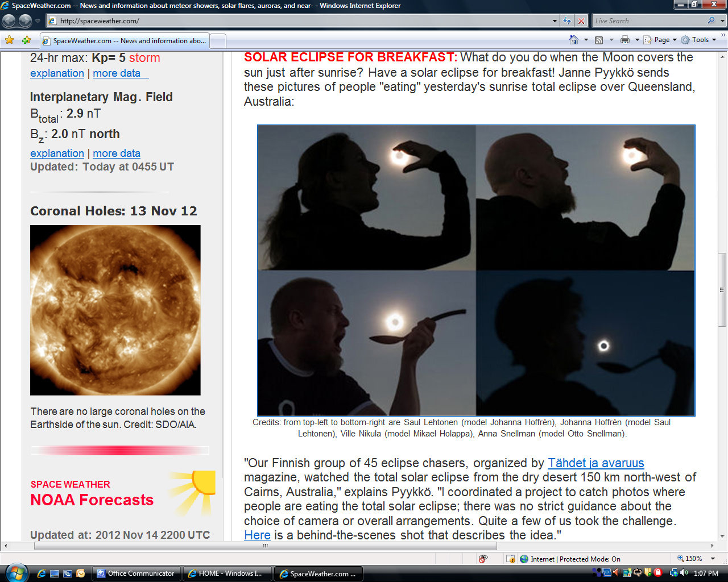Click the browser Back arrow button

click(9, 21)
